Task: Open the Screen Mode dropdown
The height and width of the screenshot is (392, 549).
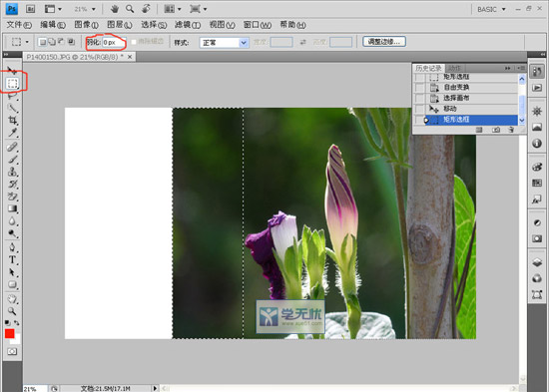Action: point(199,9)
